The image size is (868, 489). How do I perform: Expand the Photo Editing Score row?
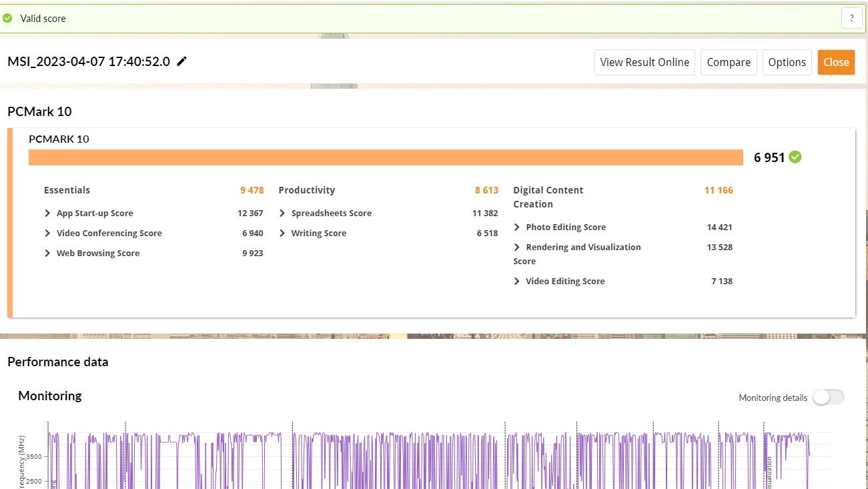pyautogui.click(x=517, y=227)
